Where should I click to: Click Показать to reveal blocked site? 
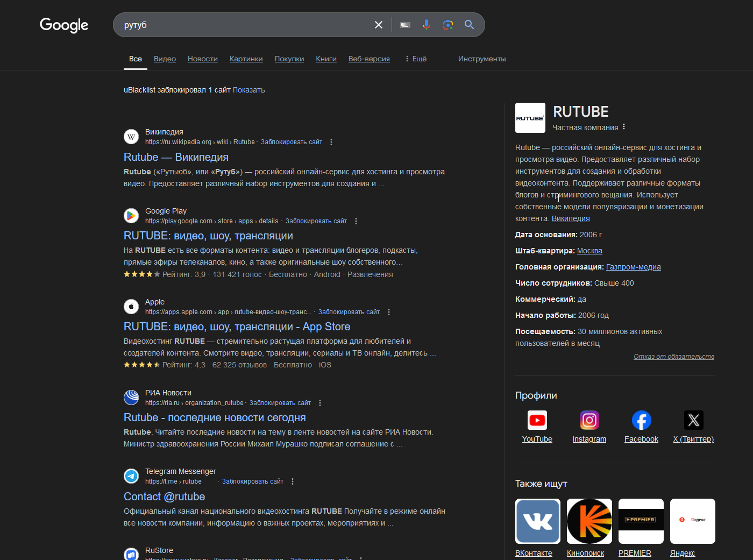[x=249, y=90]
